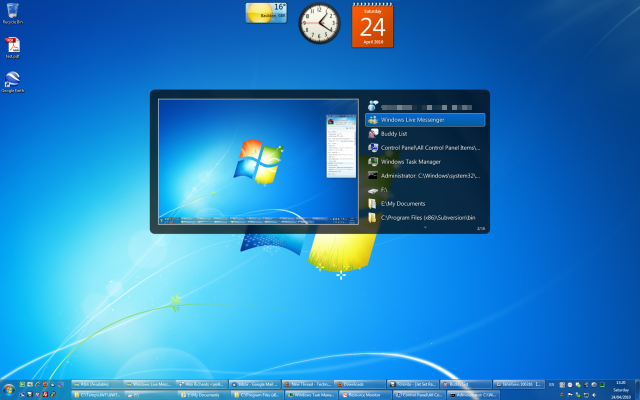Open the Google Earth desktop shortcut

coord(12,82)
